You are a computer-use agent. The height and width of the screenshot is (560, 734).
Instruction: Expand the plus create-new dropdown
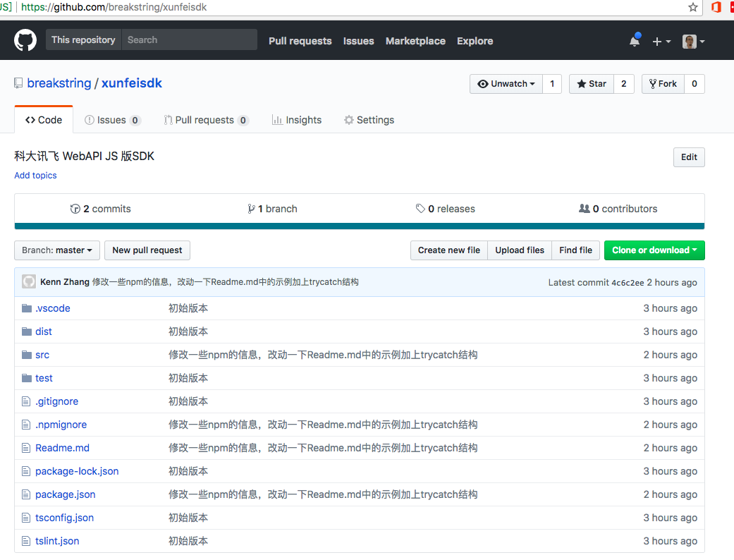661,42
